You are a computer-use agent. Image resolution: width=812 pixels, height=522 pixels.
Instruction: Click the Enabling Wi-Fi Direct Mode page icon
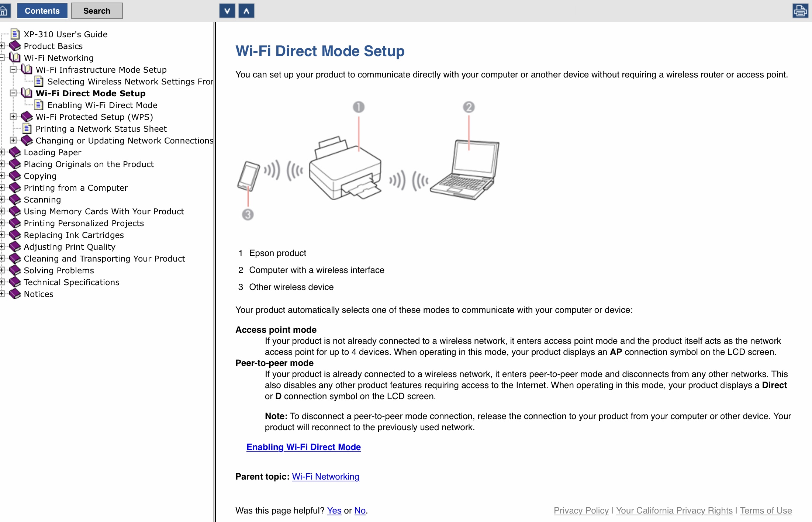point(39,105)
